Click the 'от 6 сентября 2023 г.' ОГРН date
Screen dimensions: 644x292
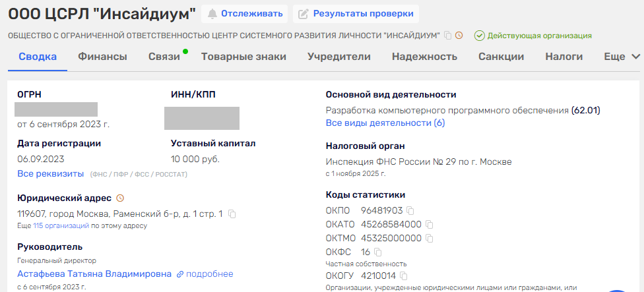pos(63,125)
